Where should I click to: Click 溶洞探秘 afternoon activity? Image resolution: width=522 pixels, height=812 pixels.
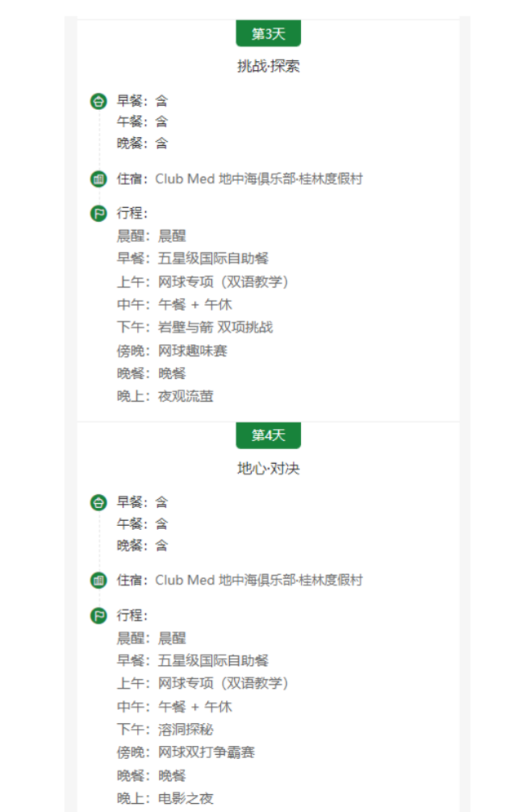tap(186, 730)
